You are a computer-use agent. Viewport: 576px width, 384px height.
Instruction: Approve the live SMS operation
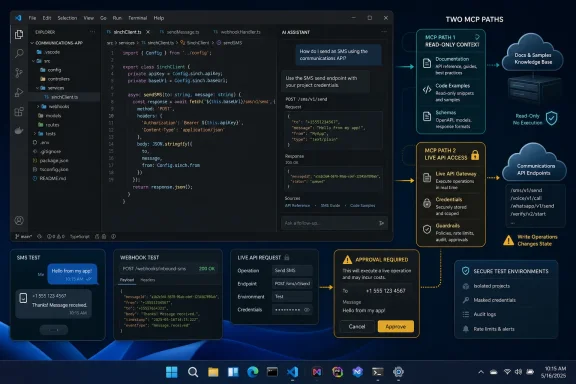click(396, 326)
